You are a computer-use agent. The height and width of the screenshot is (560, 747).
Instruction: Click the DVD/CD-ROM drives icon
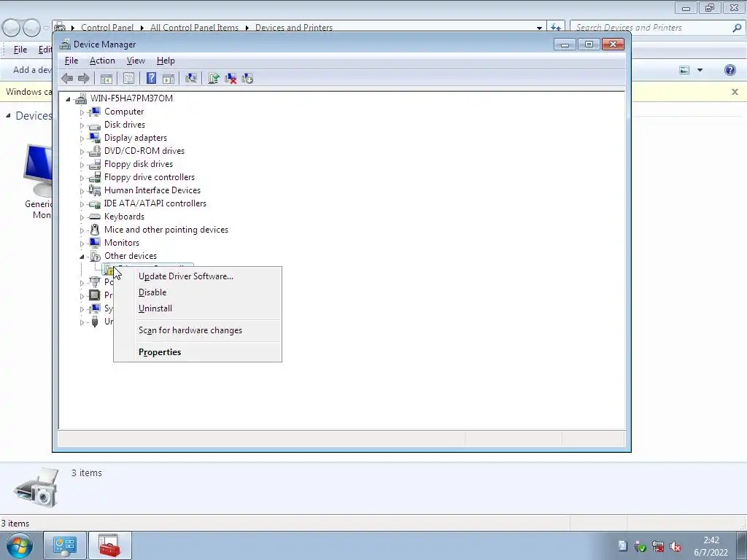tap(95, 151)
